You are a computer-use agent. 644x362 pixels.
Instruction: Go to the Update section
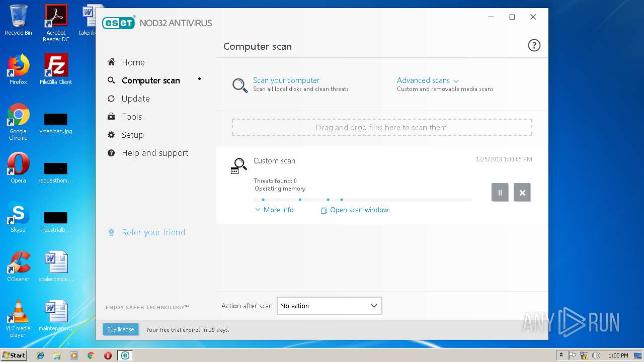[135, 99]
